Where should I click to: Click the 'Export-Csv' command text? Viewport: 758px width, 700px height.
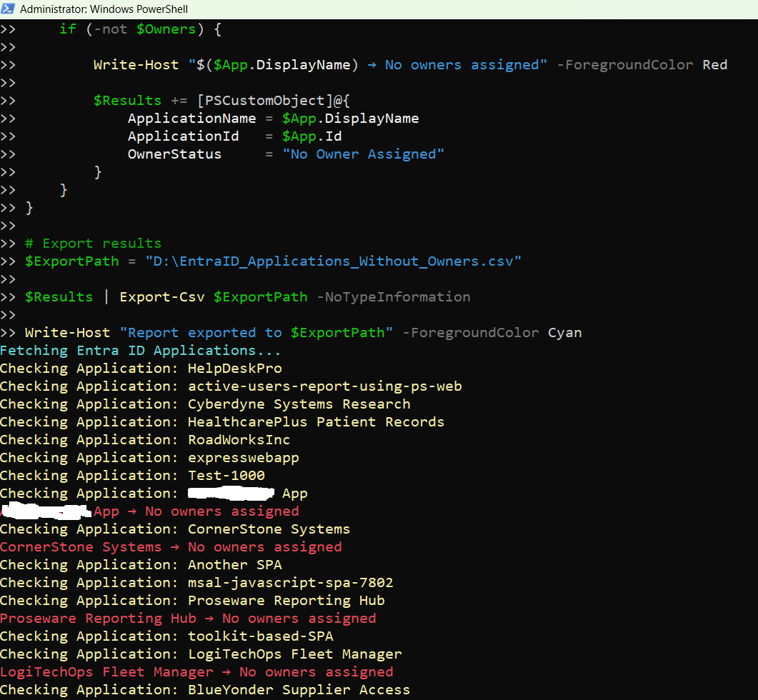click(x=164, y=297)
